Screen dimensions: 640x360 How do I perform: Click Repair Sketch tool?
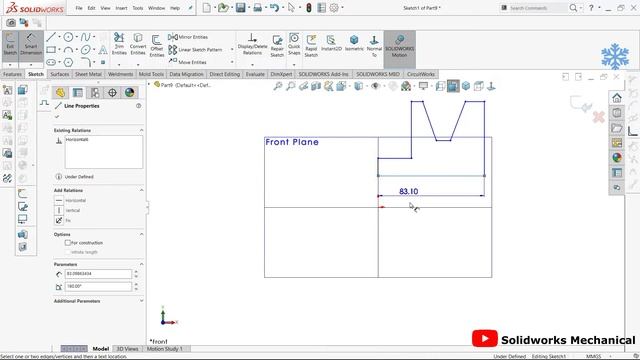[x=277, y=46]
